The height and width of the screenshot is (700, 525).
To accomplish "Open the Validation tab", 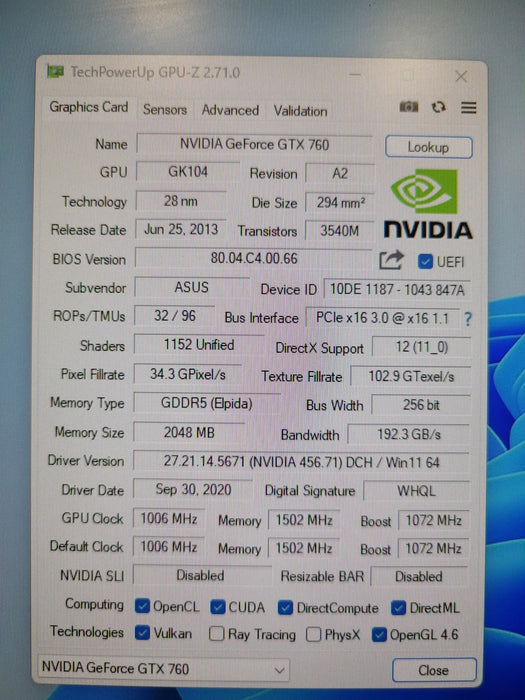I will click(x=300, y=111).
